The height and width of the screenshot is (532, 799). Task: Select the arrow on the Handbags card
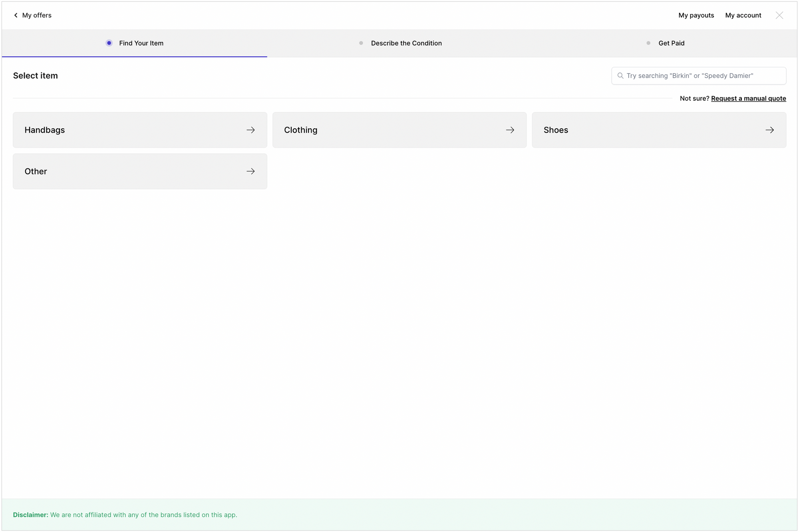250,130
